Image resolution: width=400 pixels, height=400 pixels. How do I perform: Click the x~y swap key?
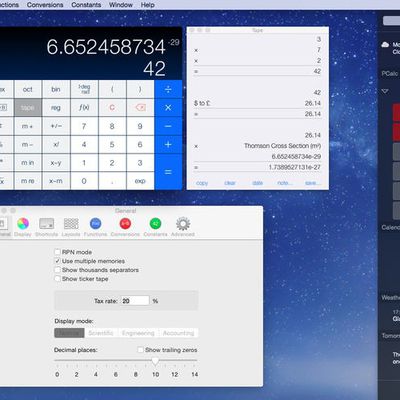[x=56, y=163]
